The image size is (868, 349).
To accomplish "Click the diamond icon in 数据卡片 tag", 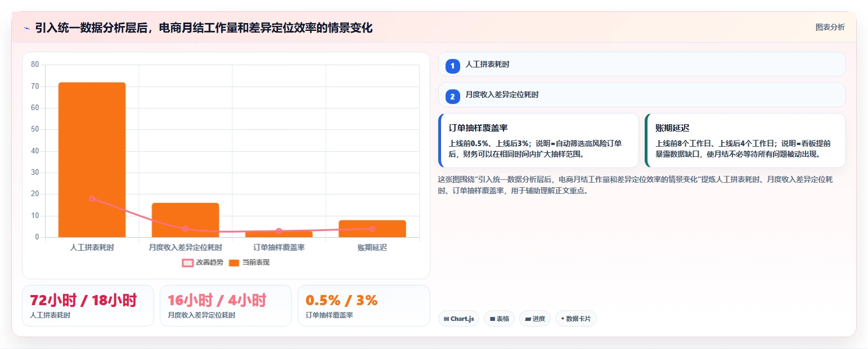I will [x=563, y=318].
